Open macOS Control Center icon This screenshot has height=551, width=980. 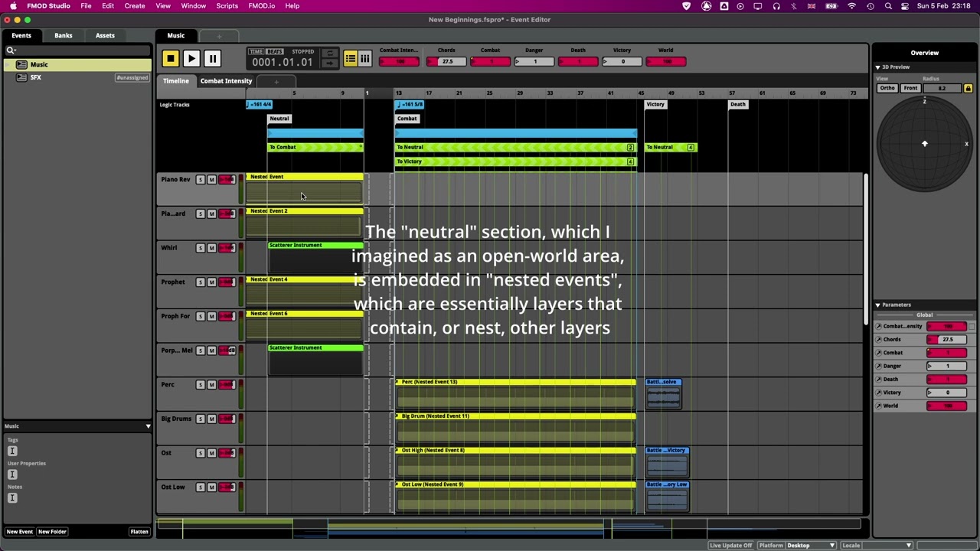905,6
